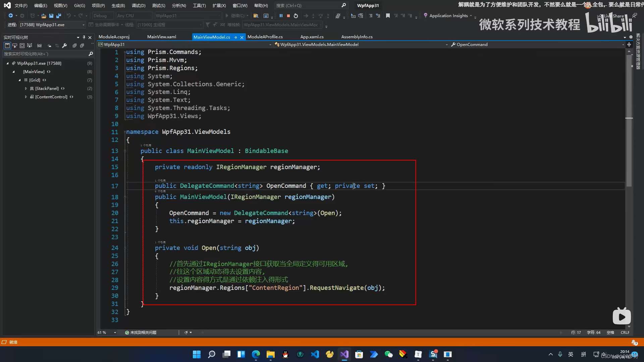This screenshot has width=644, height=362.
Task: Open the process dropdown showing WpfApp31.exe
Action: [x=52, y=25]
